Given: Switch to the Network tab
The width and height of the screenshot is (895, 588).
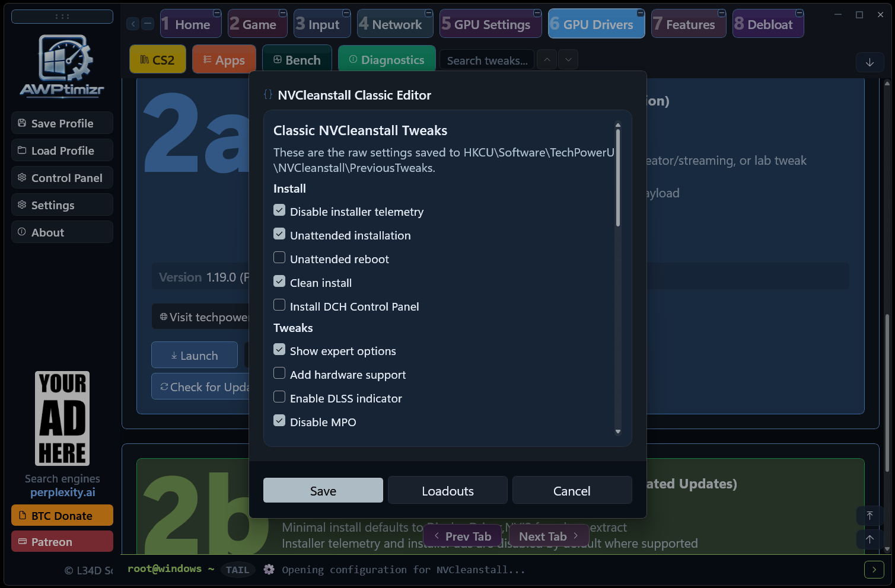Looking at the screenshot, I should click(x=395, y=24).
